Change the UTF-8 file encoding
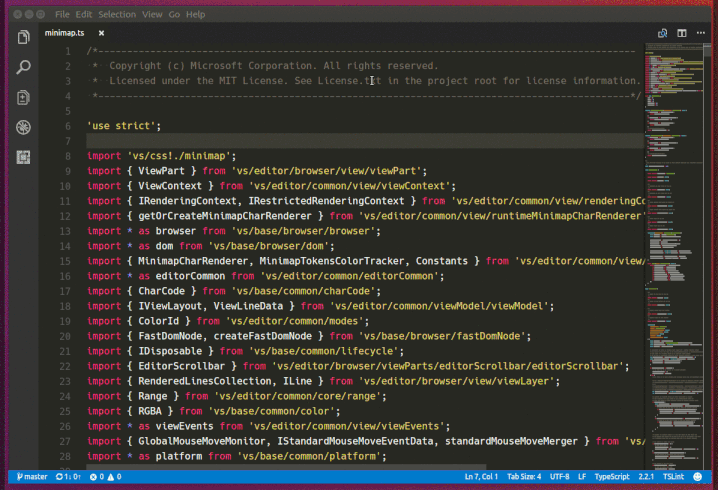Viewport: 718px width, 490px height. (560, 477)
